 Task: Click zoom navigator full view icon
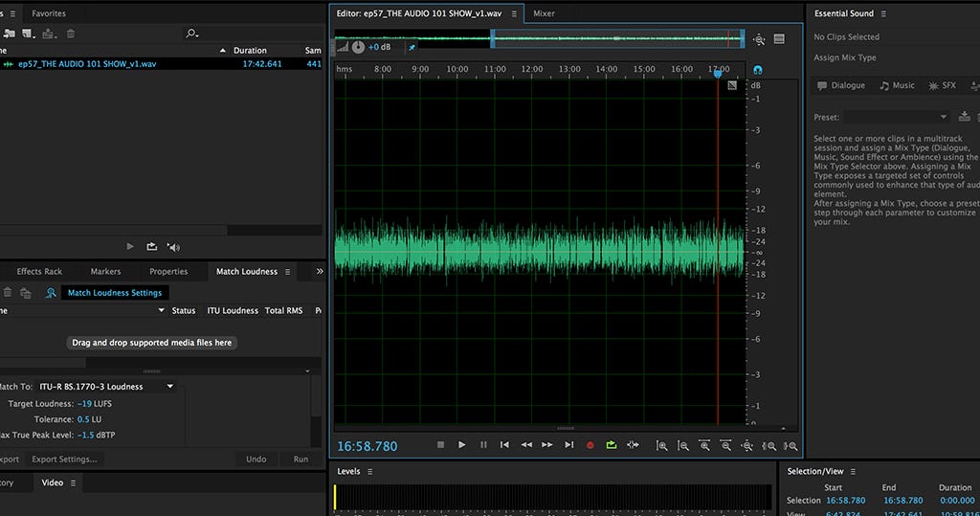click(x=759, y=39)
